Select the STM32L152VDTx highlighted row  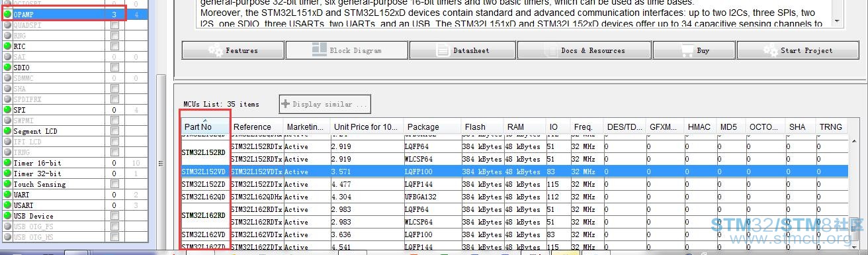point(515,172)
